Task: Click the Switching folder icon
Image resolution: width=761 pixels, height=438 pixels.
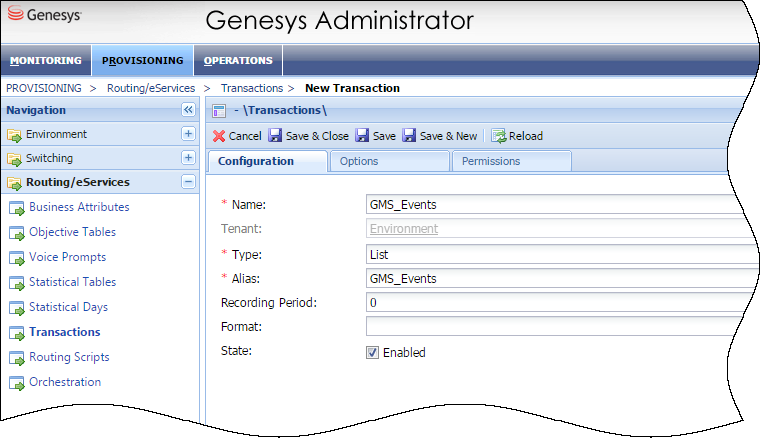Action: point(15,159)
